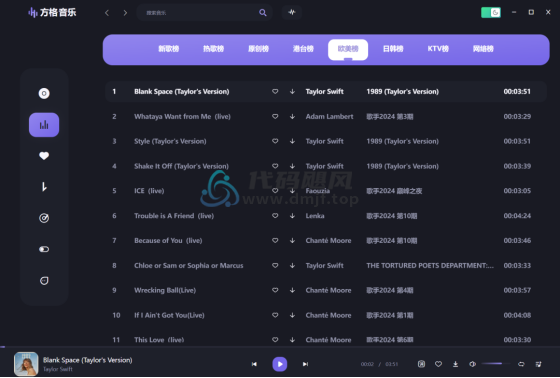
Task: Like the Style (Taylor's Version) song
Action: [275, 141]
